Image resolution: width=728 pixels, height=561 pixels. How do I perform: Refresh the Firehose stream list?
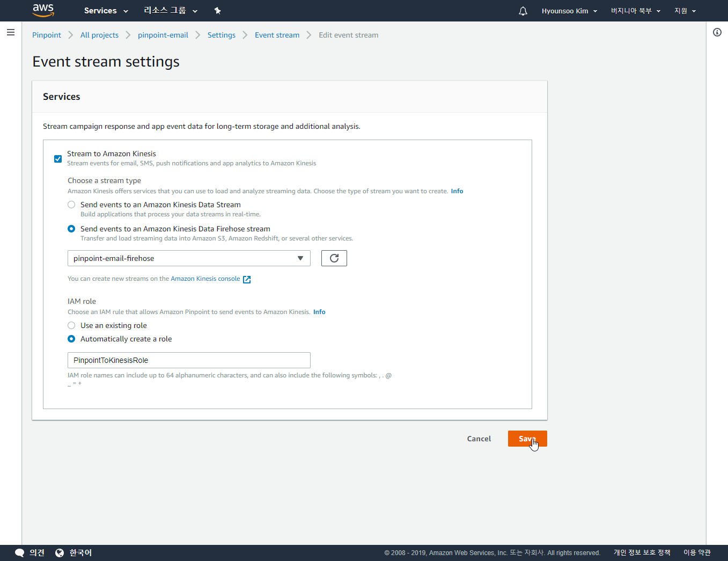point(334,258)
